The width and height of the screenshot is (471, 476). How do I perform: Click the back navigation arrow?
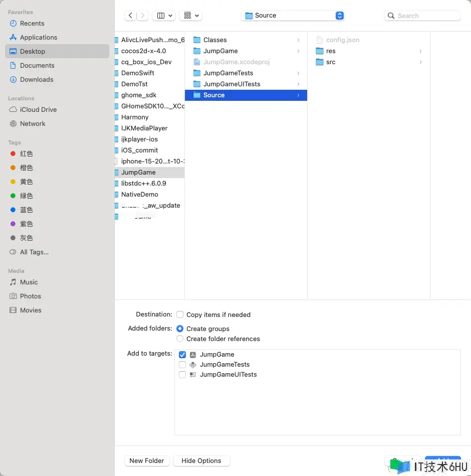tap(130, 16)
